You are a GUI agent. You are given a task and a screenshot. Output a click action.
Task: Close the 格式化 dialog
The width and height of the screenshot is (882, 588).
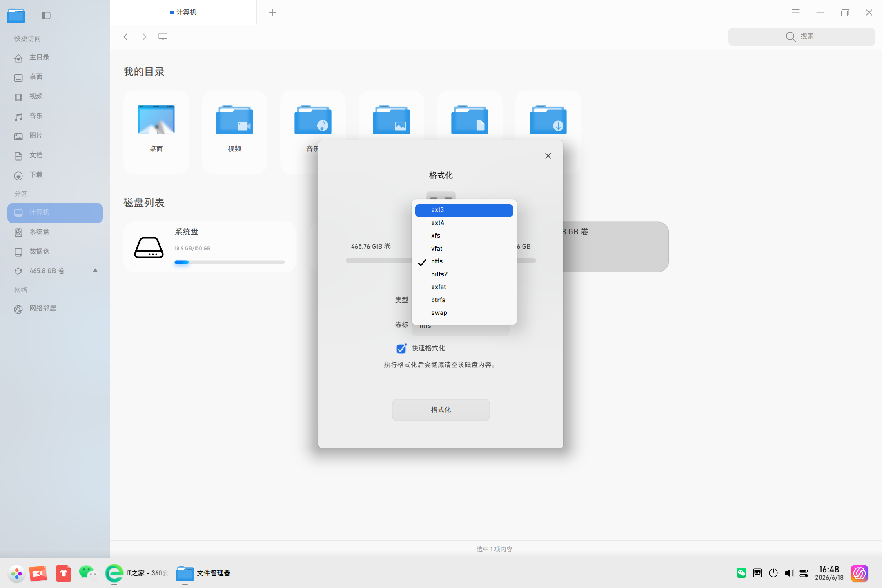548,156
